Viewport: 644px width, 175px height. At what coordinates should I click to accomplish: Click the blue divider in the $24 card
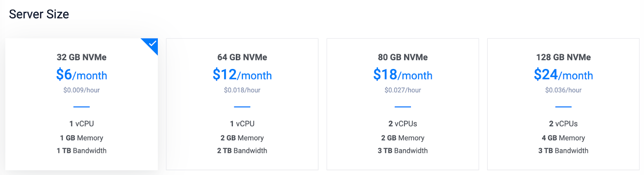[563, 107]
